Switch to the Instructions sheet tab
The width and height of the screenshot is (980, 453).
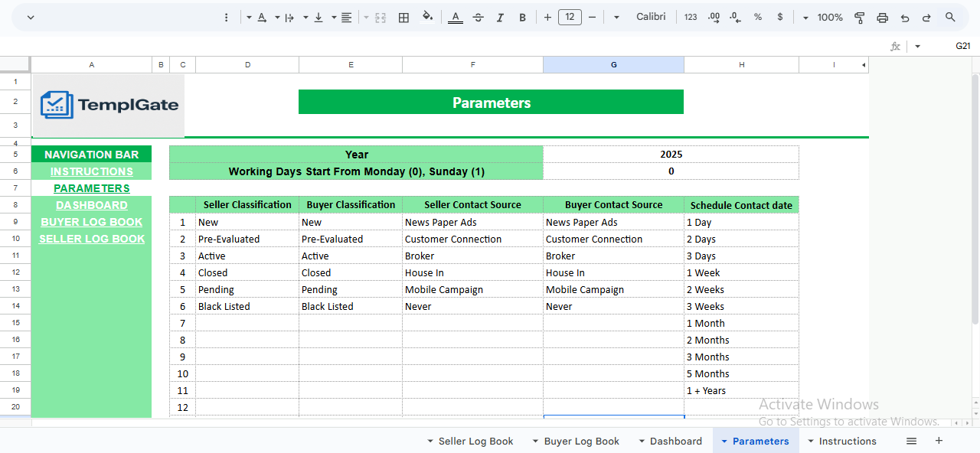848,442
